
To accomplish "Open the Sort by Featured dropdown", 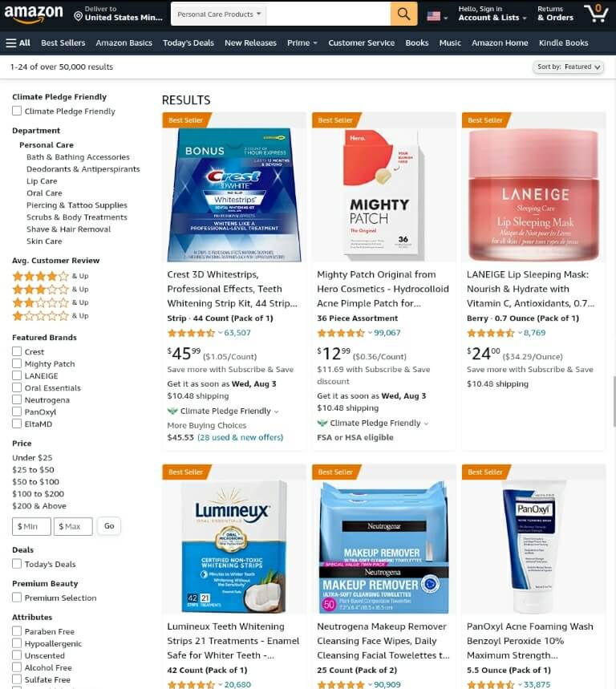I will tap(568, 67).
